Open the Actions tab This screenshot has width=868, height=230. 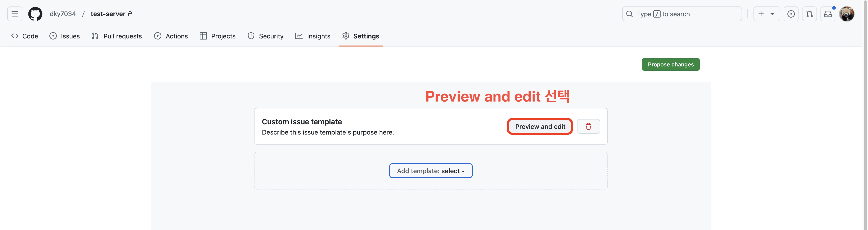coord(171,36)
